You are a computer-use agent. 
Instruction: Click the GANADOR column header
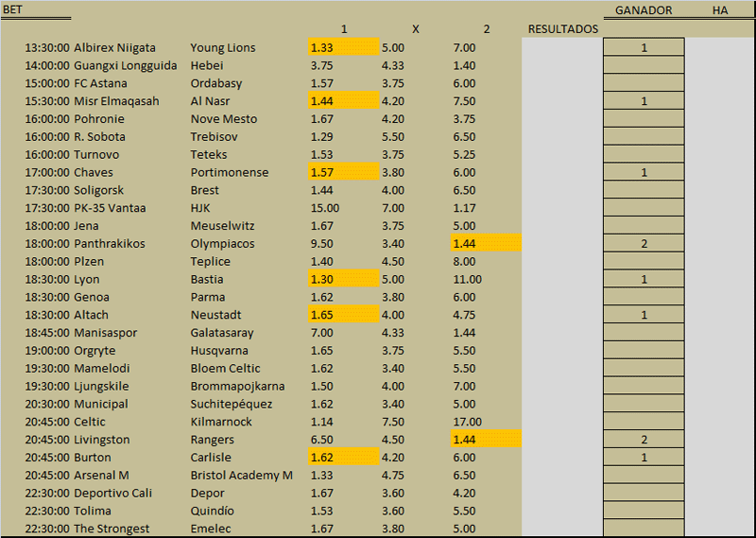[x=644, y=10]
